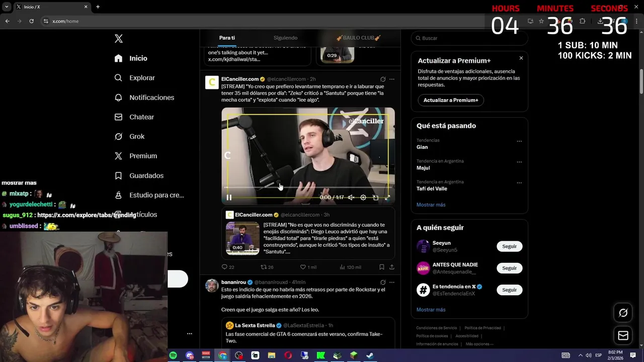
Task: Follow the Seeyun account
Action: (509, 246)
